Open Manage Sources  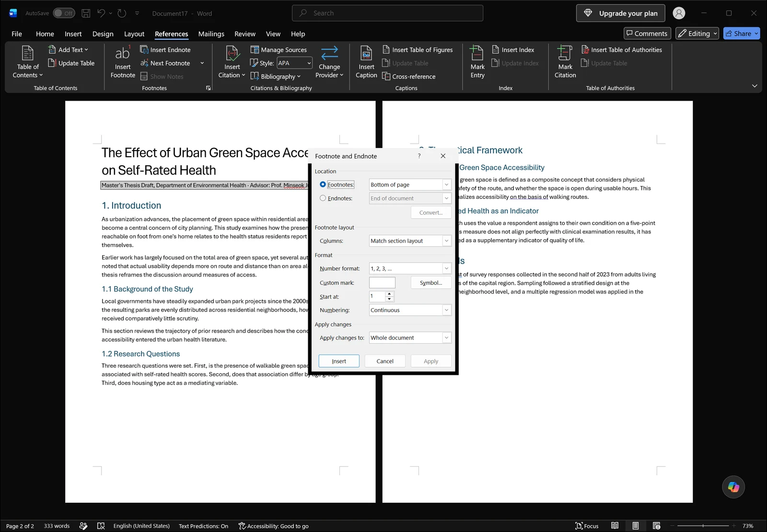[279, 49]
